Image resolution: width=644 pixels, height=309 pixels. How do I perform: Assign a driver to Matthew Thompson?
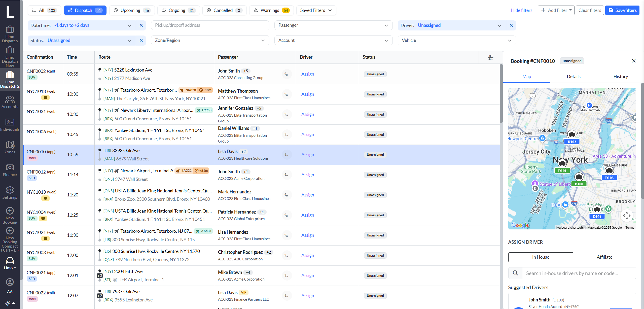coord(307,94)
